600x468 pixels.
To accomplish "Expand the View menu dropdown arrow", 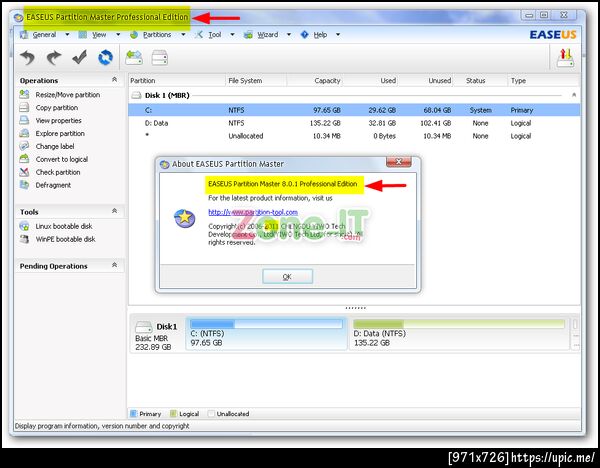I will [118, 34].
